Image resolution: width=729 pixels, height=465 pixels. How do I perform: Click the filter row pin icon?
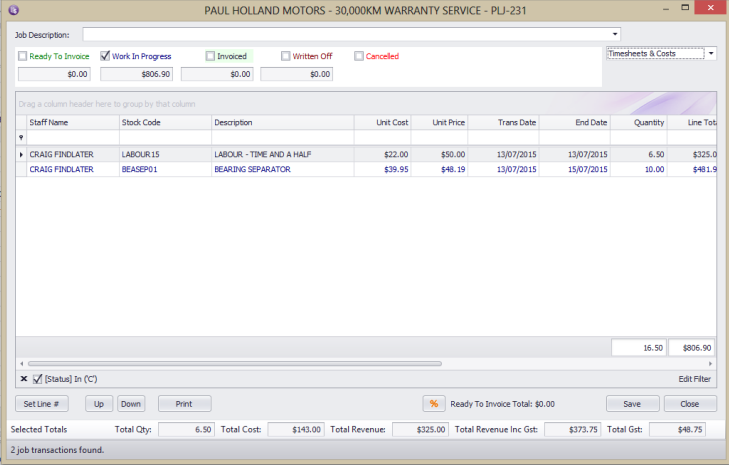pos(21,138)
